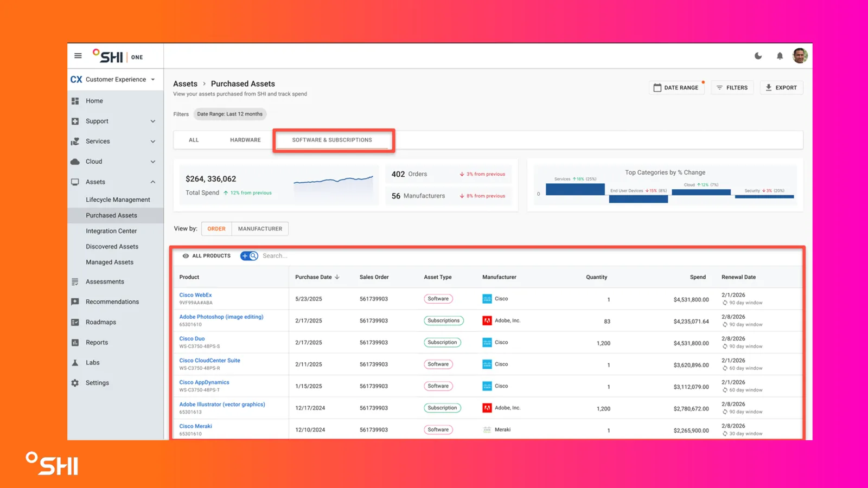Open the hamburger navigation menu
This screenshot has height=488, width=868.
[78, 56]
